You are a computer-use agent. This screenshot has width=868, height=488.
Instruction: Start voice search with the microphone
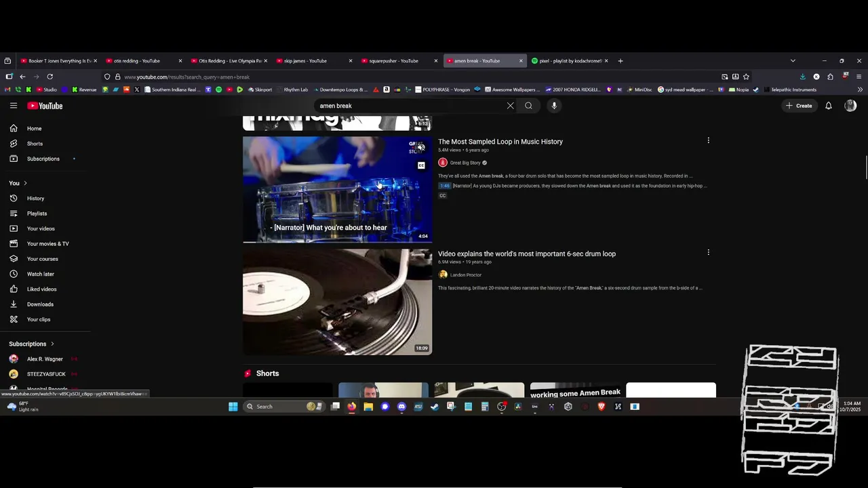(x=554, y=106)
